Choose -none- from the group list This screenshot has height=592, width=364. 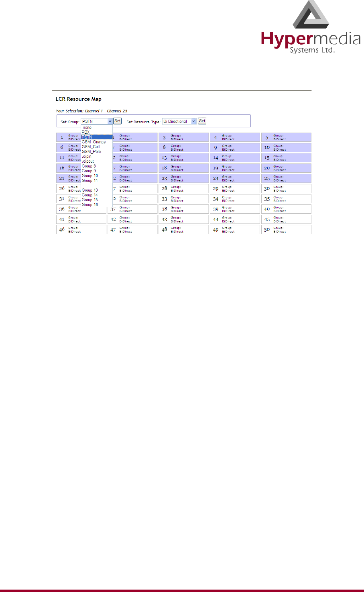pyautogui.click(x=97, y=128)
